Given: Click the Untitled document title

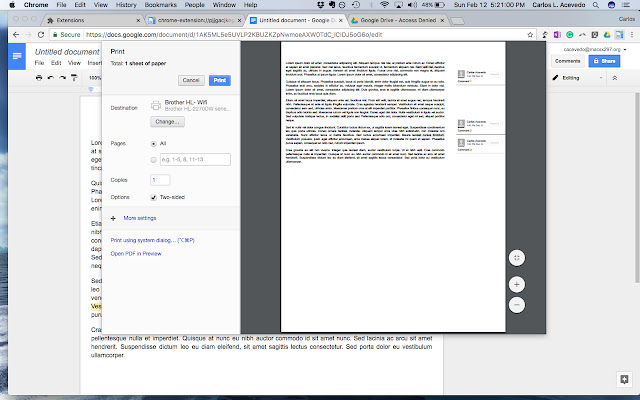Looking at the screenshot, I should (67, 52).
